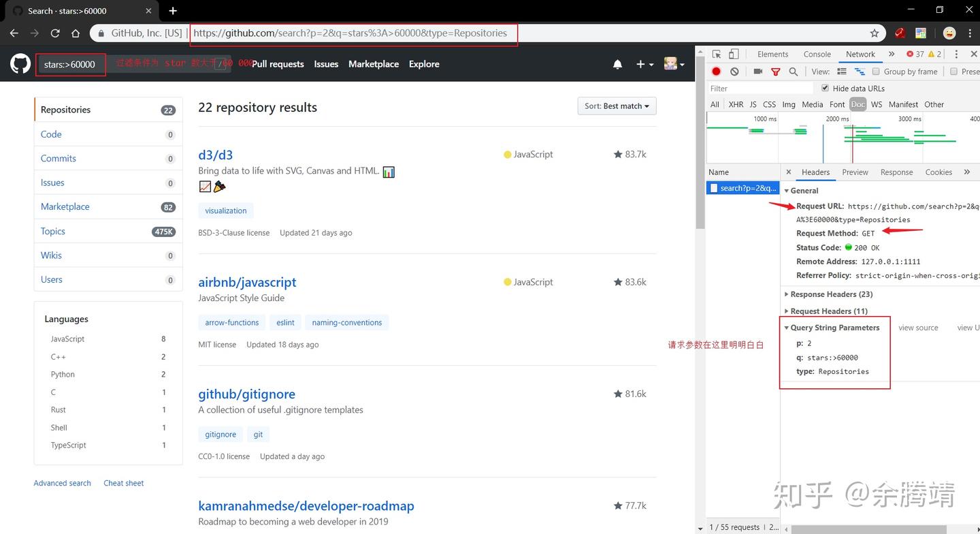Open the Cookies tab

pos(938,172)
